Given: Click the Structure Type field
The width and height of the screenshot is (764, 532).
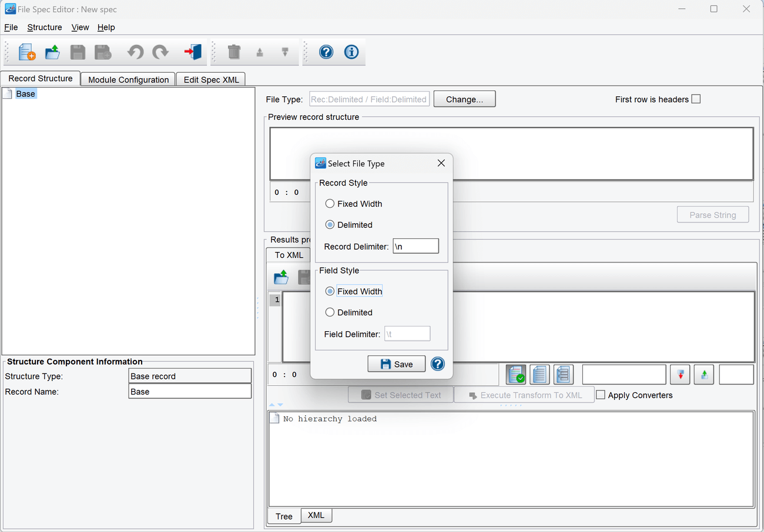Looking at the screenshot, I should 190,376.
